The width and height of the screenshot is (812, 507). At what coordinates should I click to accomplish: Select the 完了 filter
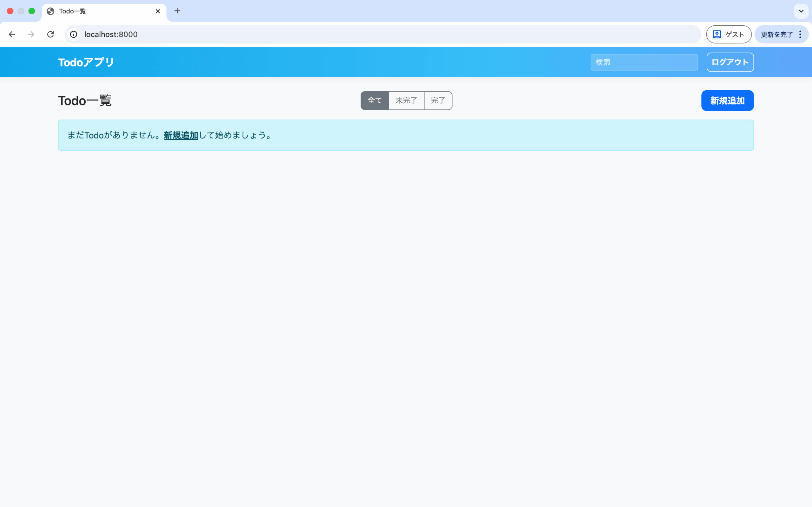pos(438,100)
